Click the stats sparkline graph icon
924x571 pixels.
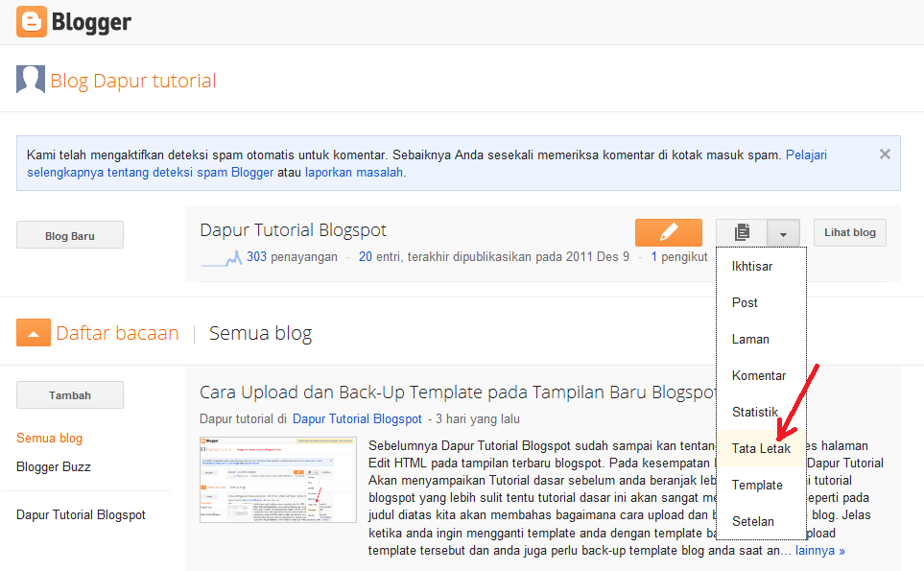tap(222, 258)
